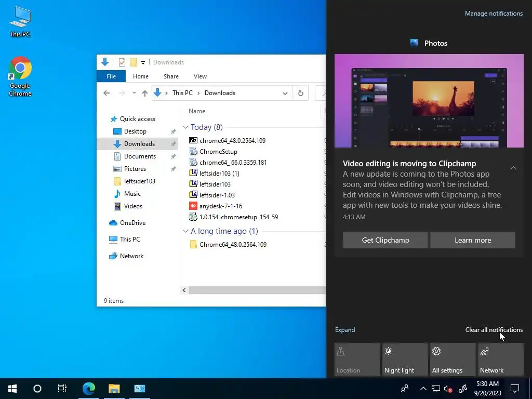
Task: Click Get Clipchamp button
Action: pos(385,240)
